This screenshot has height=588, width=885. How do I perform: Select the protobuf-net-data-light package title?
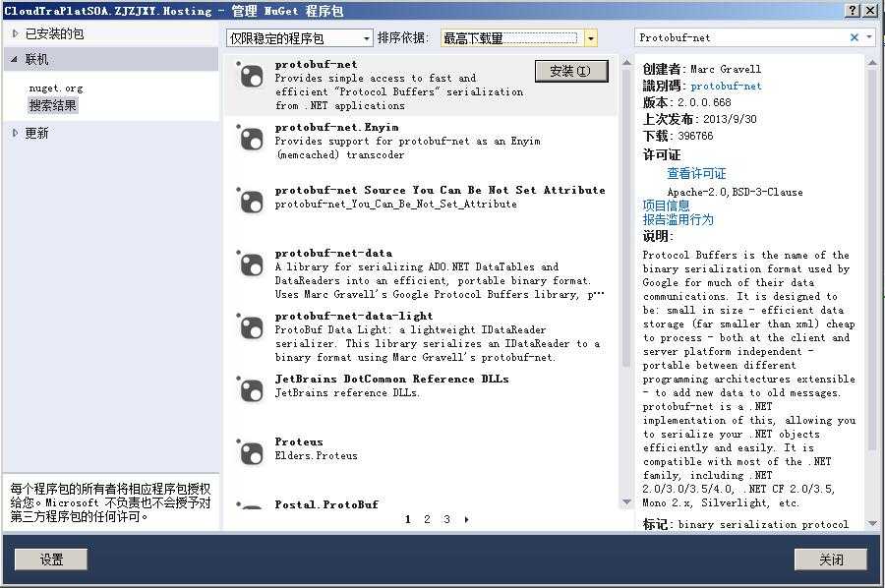354,316
